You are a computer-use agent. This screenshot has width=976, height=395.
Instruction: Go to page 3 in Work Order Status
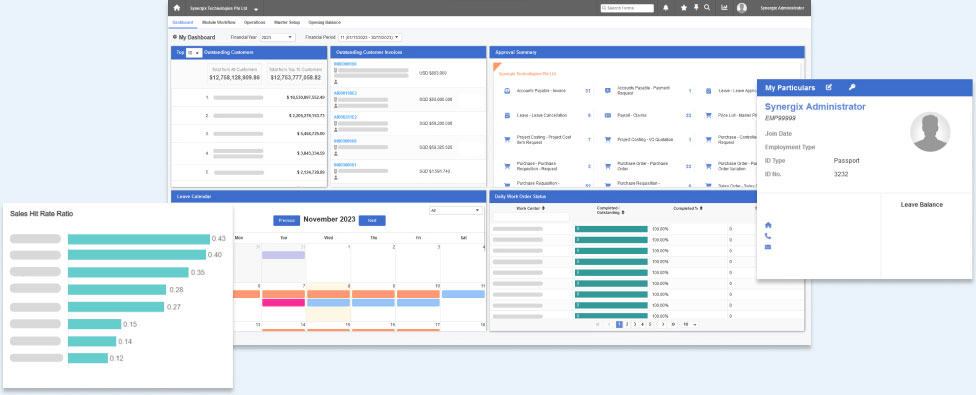pos(634,325)
